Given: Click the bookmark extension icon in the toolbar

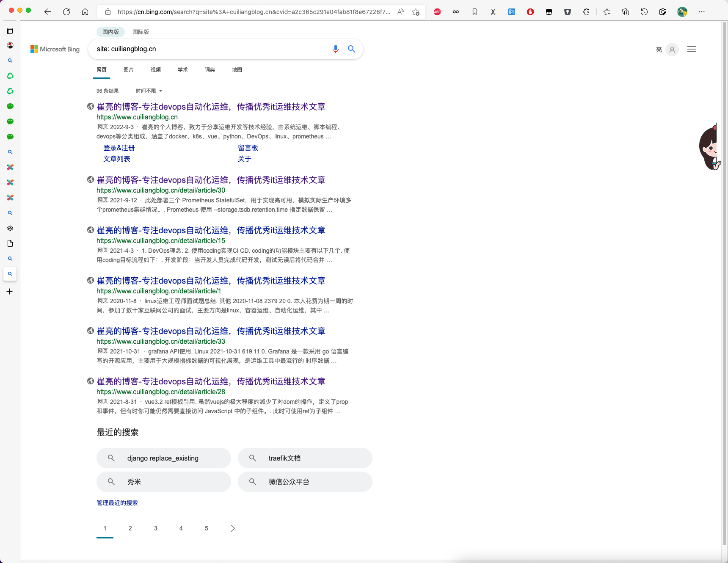Looking at the screenshot, I should click(474, 12).
